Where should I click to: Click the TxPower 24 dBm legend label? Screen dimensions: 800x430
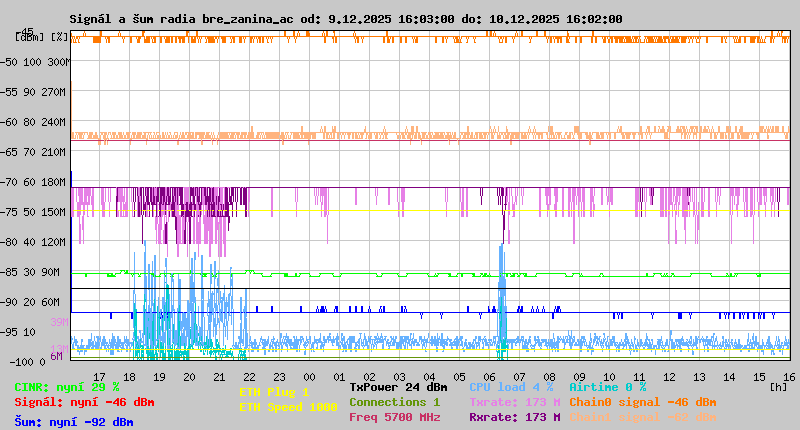pos(398,386)
